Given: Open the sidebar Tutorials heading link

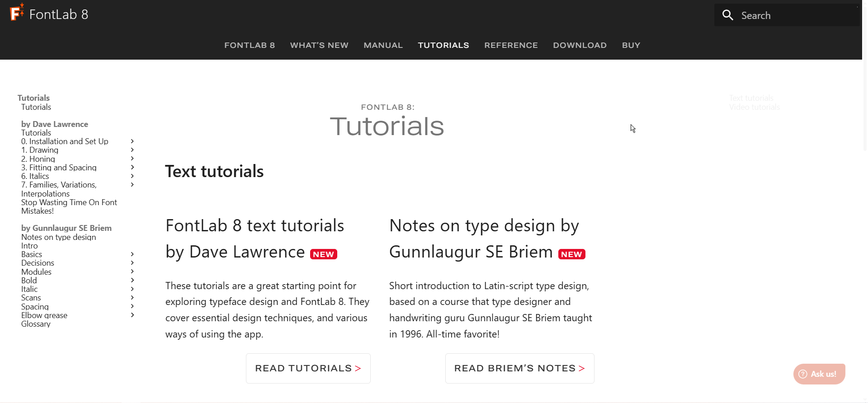Looking at the screenshot, I should [x=33, y=98].
